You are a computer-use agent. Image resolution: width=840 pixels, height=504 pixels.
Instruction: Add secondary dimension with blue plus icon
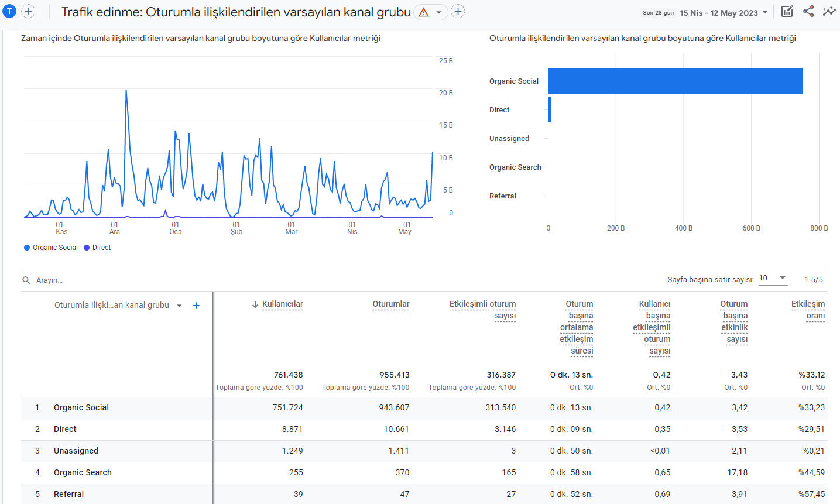pos(196,306)
